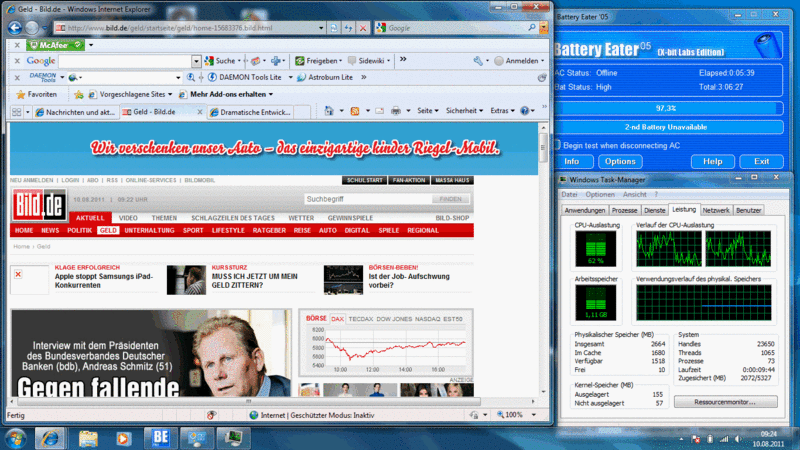This screenshot has height=450, width=800.
Task: Click the IE help question mark icon
Action: (x=524, y=111)
